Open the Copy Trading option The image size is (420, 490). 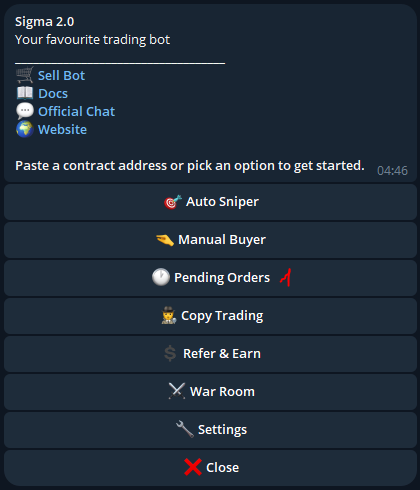coord(210,316)
